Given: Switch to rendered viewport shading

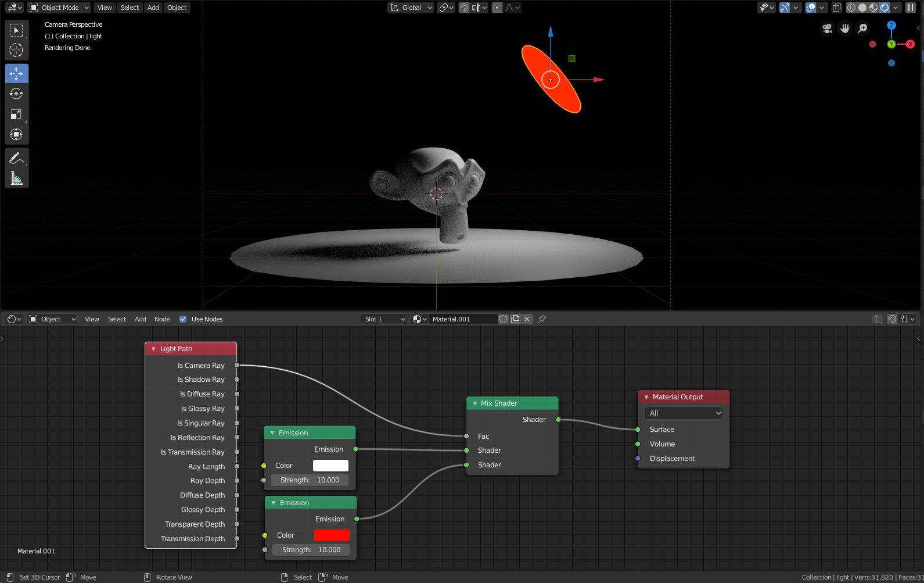Looking at the screenshot, I should 885,8.
